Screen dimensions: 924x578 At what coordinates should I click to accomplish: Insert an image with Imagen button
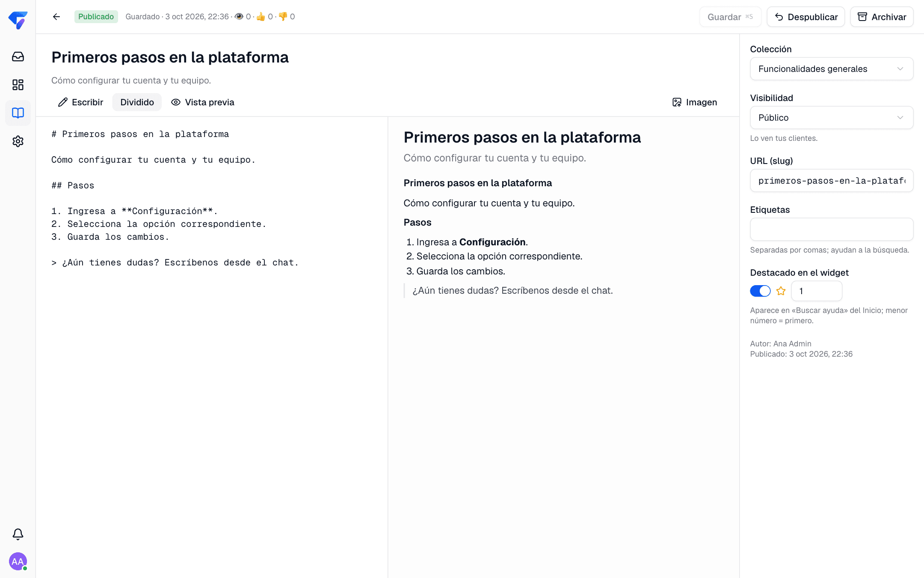tap(695, 102)
